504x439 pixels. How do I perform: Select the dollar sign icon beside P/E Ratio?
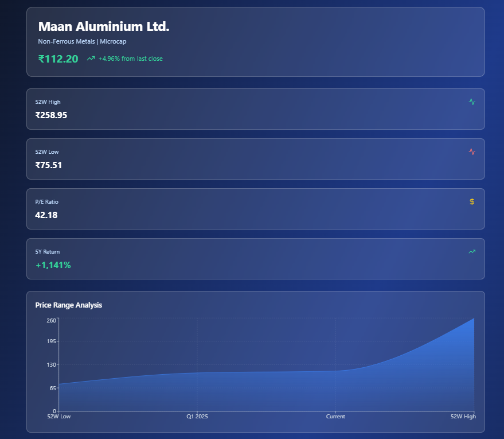click(471, 201)
